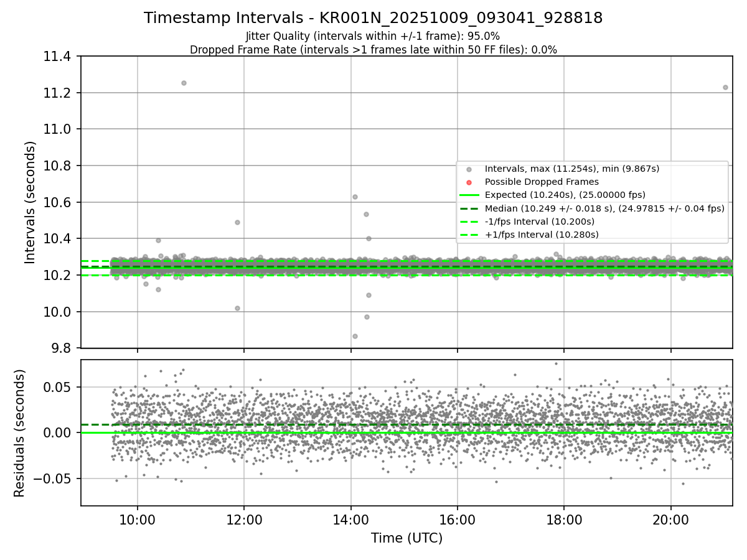The height and width of the screenshot is (560, 747).
Task: Click the "Time (UTC)" x-axis label
Action: 406,538
